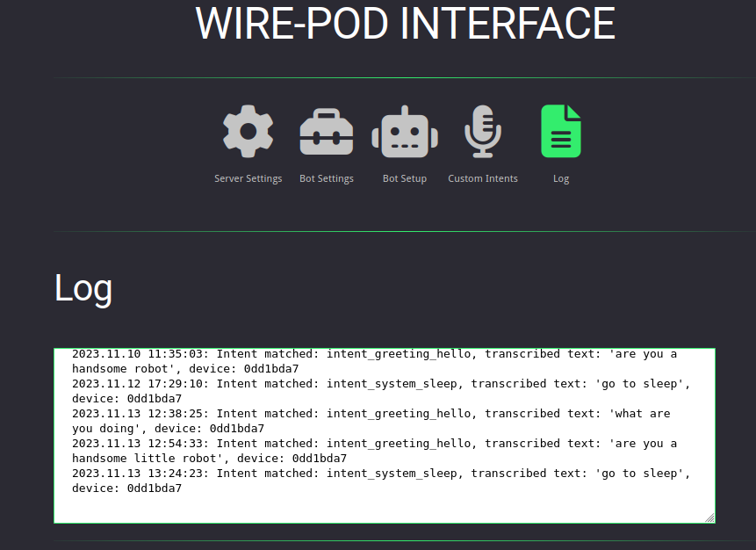Click the 'Bot Setup' text label
The height and width of the screenshot is (550, 756).
404,178
